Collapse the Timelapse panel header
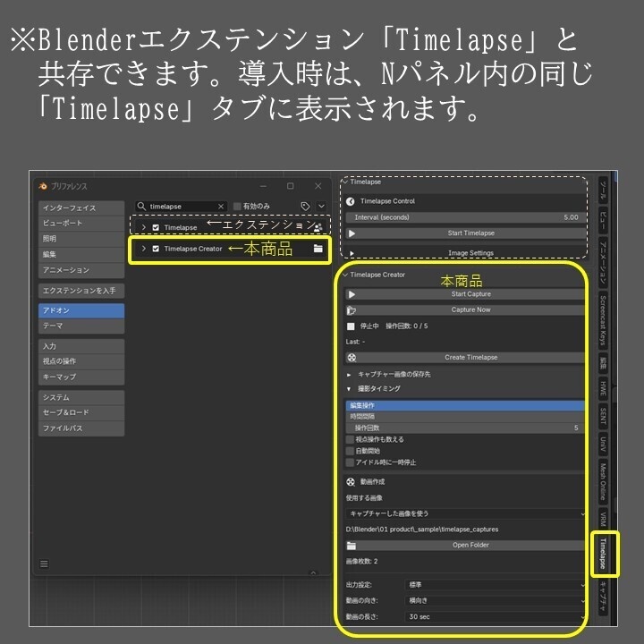Screen dimensions: 644x644 pos(345,182)
